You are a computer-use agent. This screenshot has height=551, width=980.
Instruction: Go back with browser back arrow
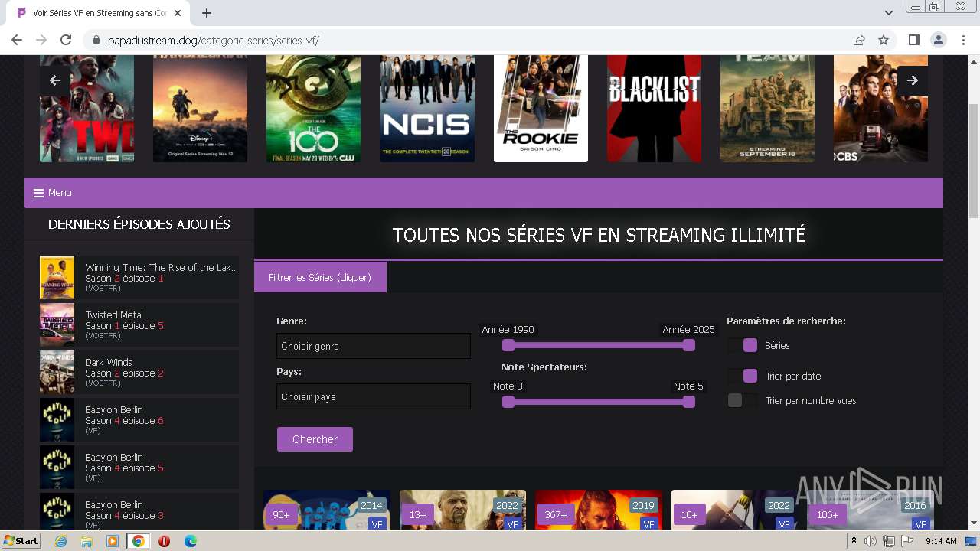tap(17, 40)
